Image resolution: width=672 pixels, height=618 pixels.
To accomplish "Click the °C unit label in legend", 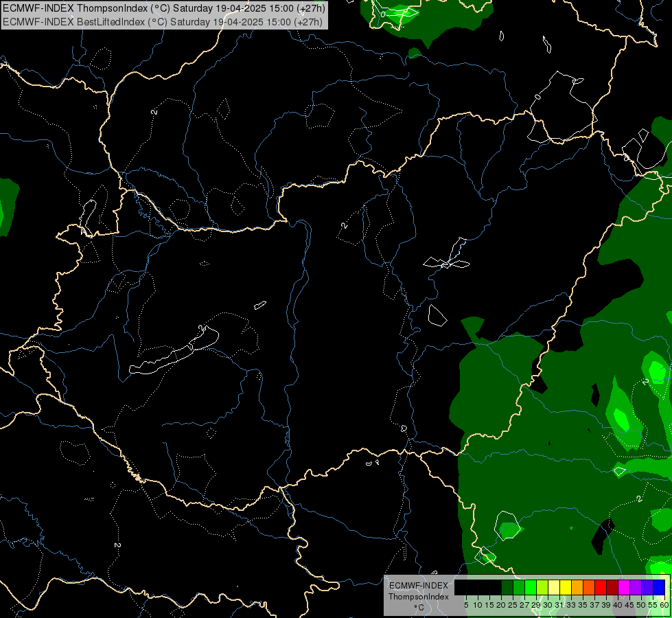I will coord(419,607).
